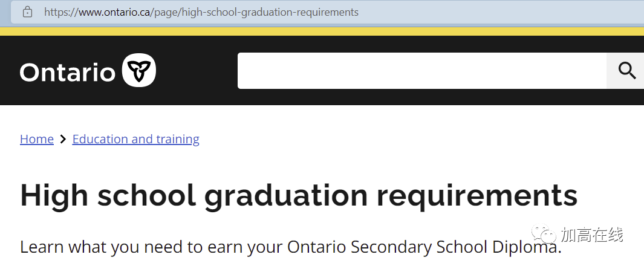Screen dimensions: 644x263
Task: Click the 'https://' prefix in address bar
Action: click(61, 12)
